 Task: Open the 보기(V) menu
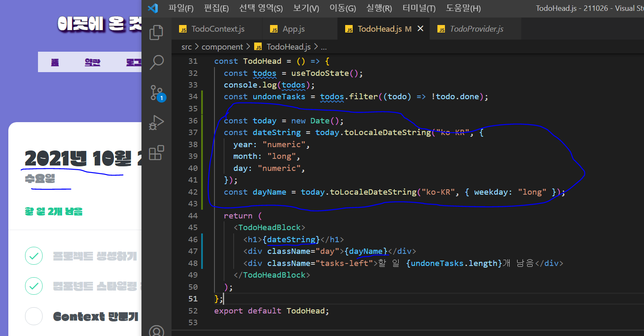coord(306,8)
